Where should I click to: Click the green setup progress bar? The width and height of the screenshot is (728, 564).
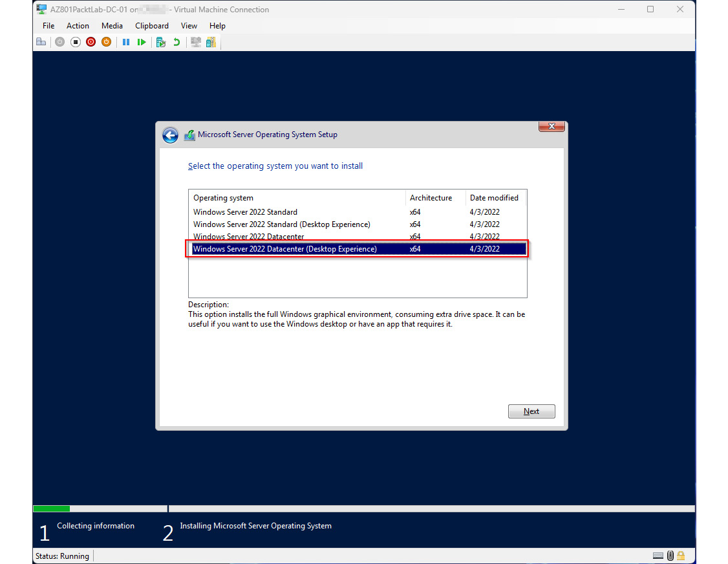click(52, 509)
